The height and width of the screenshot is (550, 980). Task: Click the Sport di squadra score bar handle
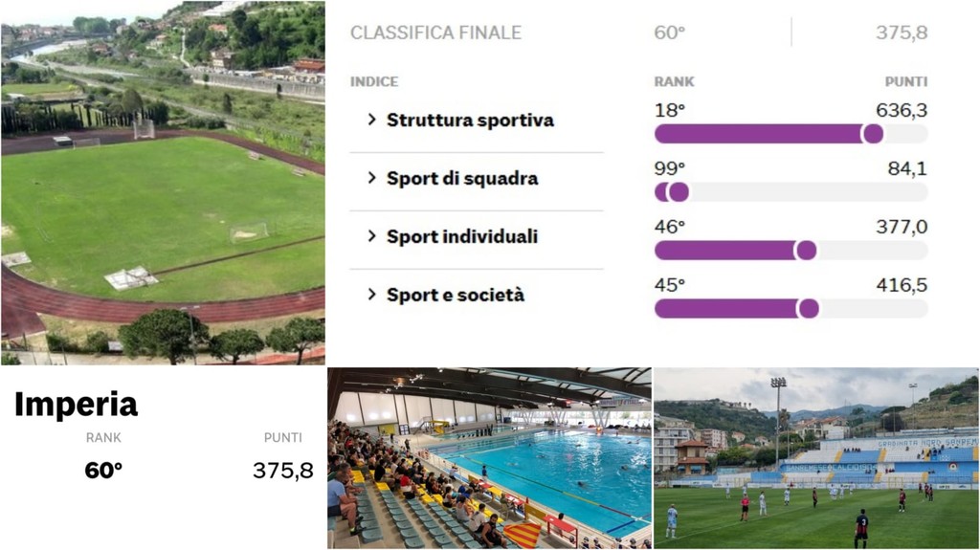point(679,192)
